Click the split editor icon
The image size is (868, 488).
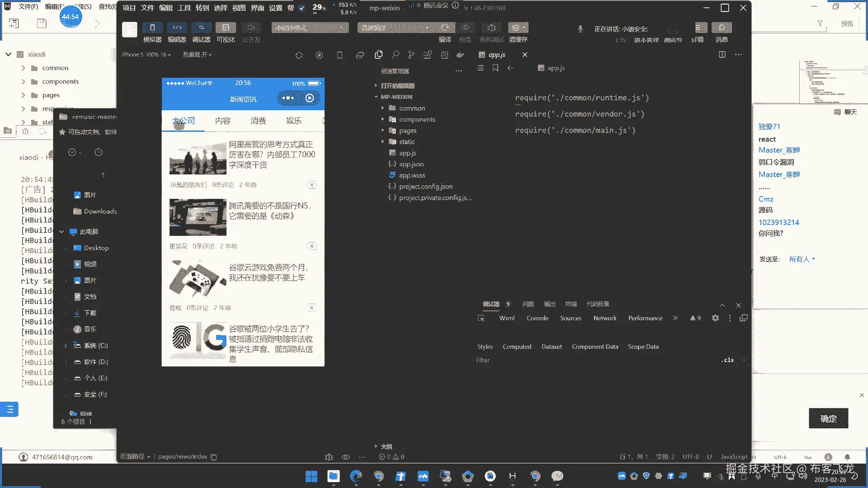pos(722,54)
